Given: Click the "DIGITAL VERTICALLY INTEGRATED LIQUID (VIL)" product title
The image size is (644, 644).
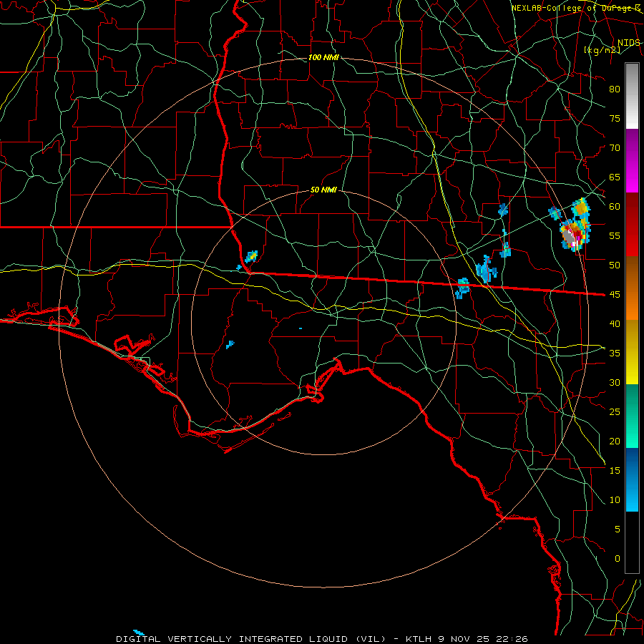Looking at the screenshot, I should pos(251,639).
